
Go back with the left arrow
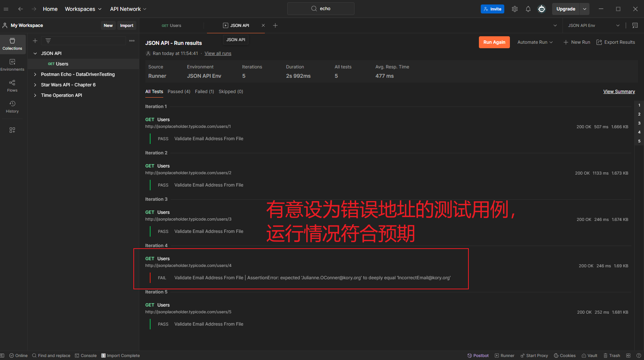tap(21, 9)
